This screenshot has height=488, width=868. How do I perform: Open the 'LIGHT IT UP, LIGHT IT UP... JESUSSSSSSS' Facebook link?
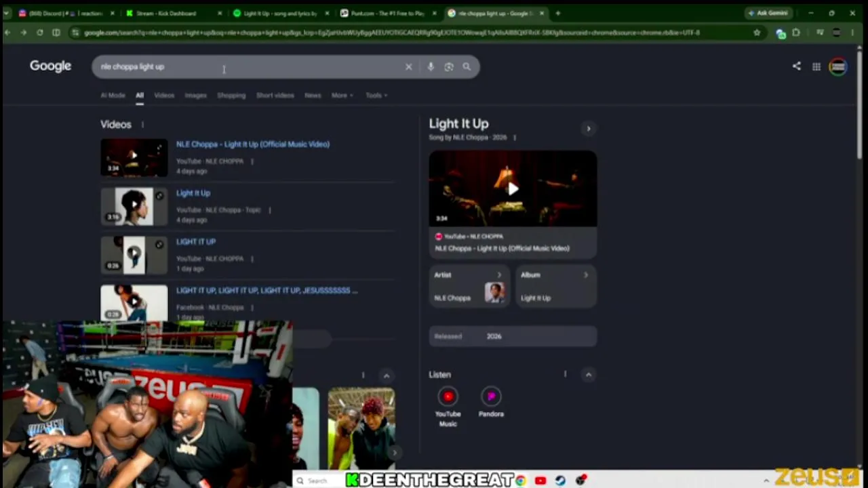click(x=267, y=291)
